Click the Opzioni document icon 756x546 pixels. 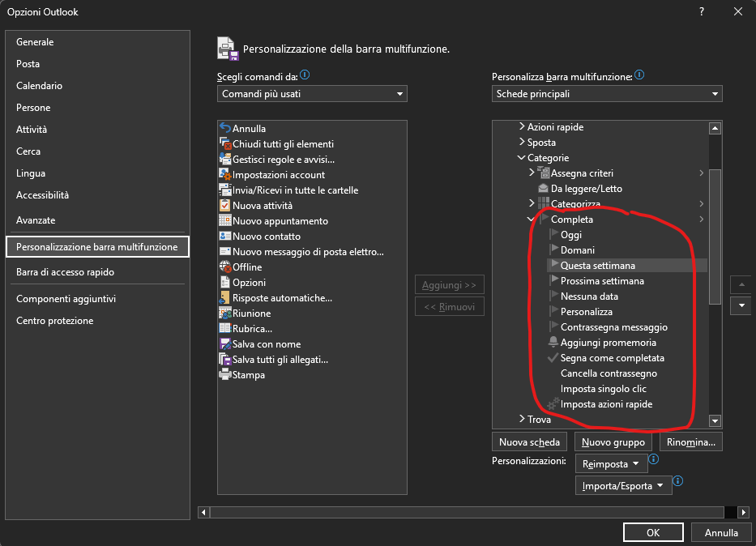pyautogui.click(x=225, y=283)
